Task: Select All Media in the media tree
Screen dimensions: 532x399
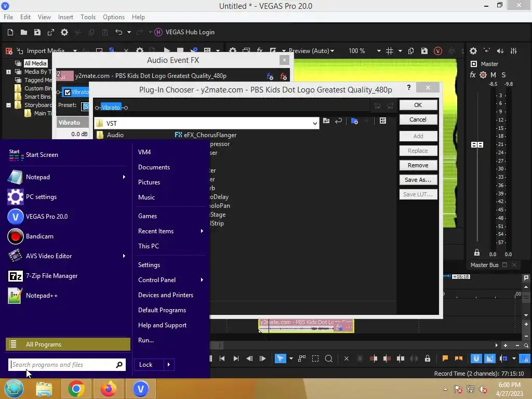Action: click(35, 63)
